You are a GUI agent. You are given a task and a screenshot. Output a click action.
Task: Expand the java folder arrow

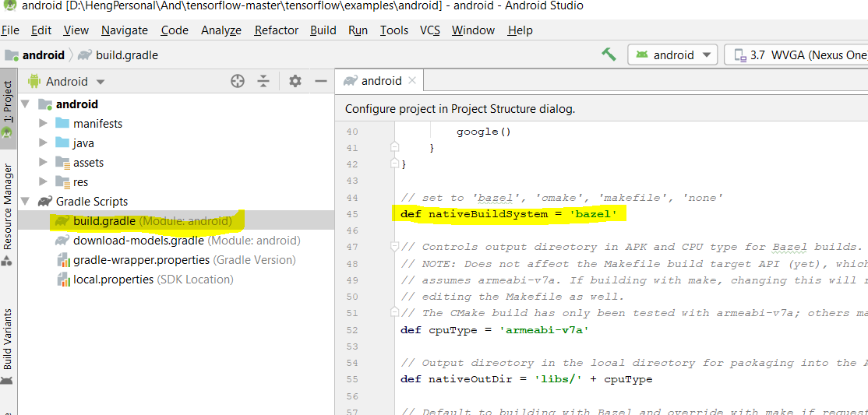tap(43, 142)
